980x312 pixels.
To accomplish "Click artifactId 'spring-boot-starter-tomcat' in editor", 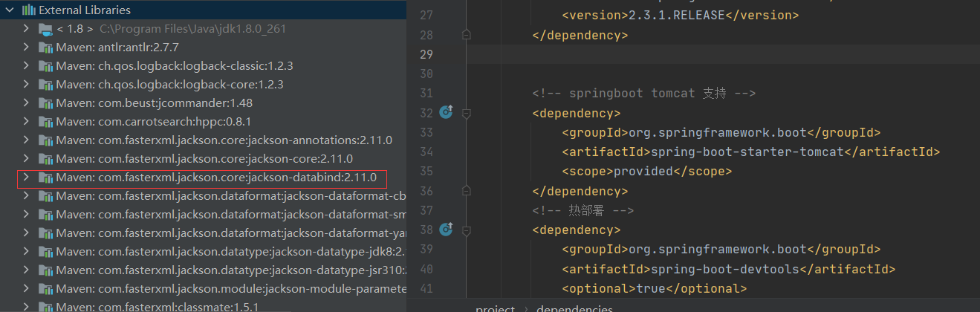I will pyautogui.click(x=747, y=152).
